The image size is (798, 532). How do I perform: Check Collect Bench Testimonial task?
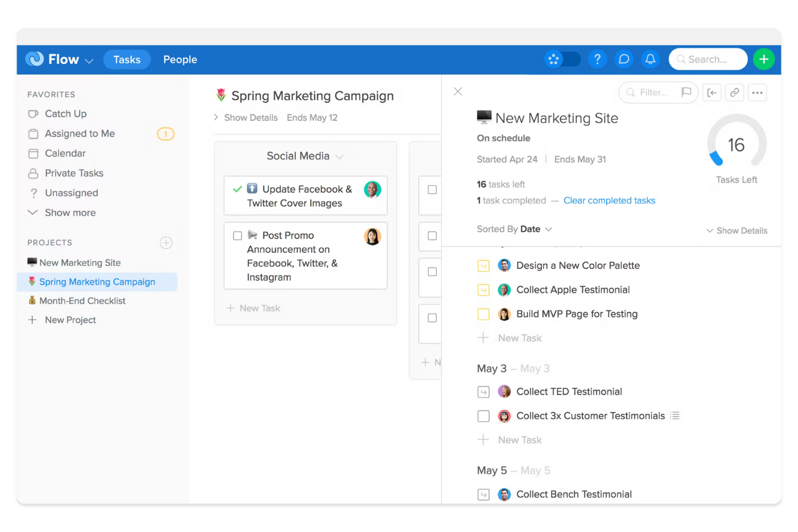[x=484, y=494]
